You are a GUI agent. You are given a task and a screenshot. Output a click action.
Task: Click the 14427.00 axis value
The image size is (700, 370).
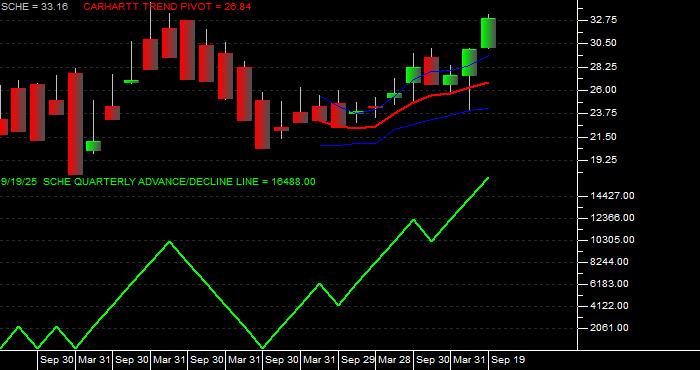tap(612, 196)
